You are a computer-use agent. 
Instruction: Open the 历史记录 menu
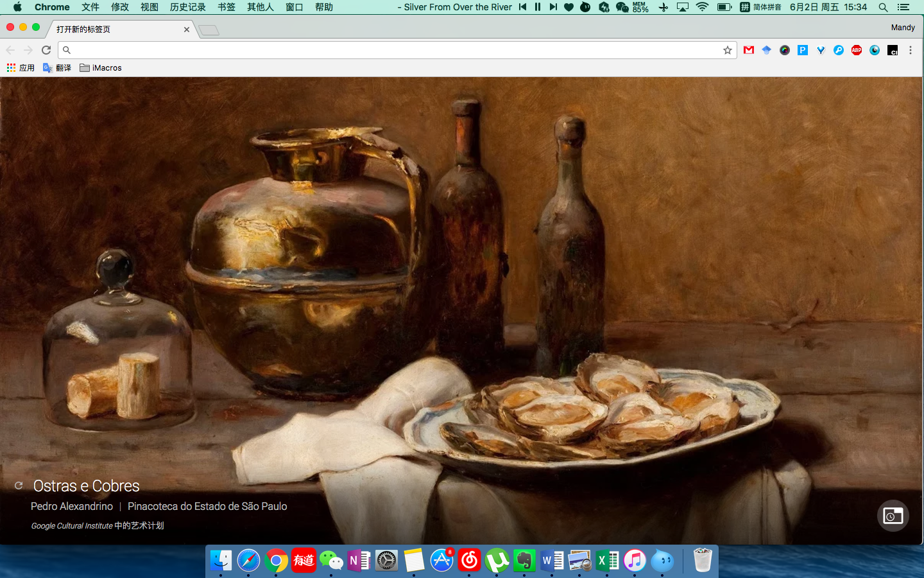(x=188, y=7)
